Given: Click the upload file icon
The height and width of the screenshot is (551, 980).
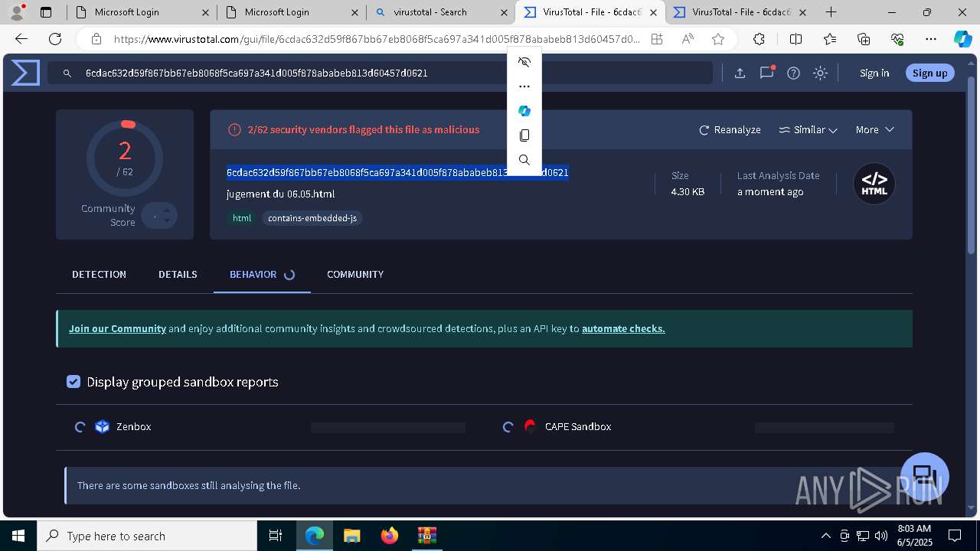Looking at the screenshot, I should [740, 73].
